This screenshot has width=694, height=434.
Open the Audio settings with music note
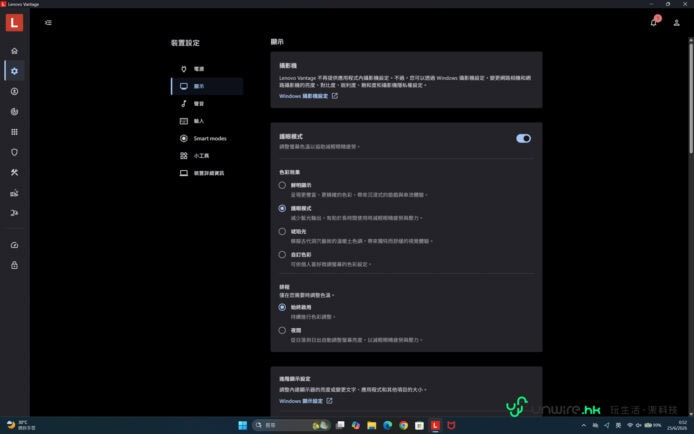[x=207, y=104]
